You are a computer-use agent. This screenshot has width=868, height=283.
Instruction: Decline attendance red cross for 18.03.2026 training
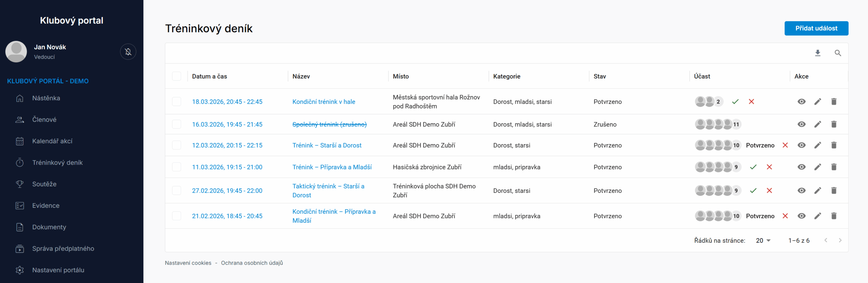pos(751,101)
